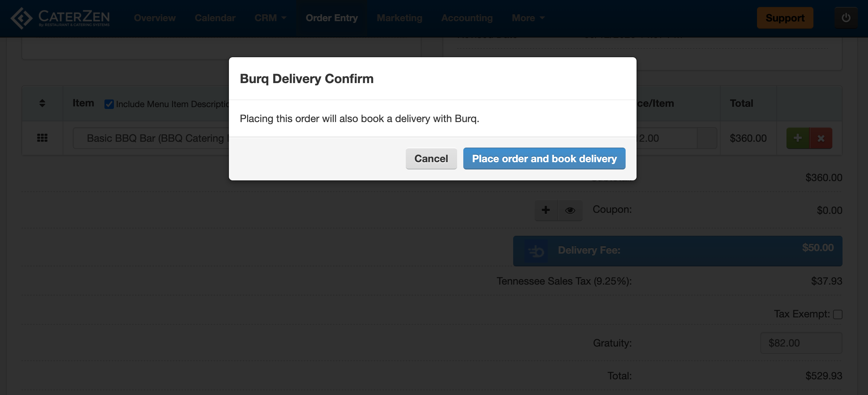Screen dimensions: 868x395
Task: Click the Burq Delivery Confirm title
Action: pos(306,79)
